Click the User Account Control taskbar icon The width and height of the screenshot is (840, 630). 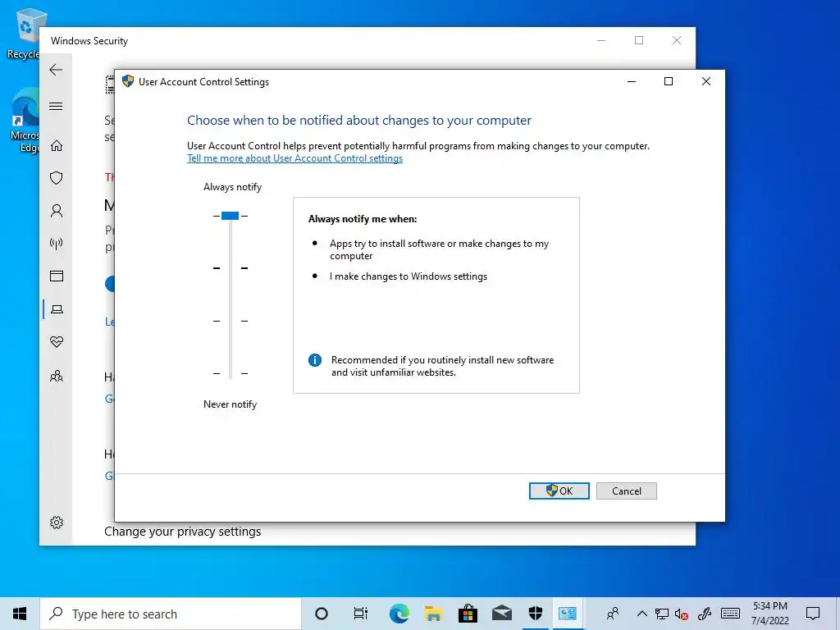tap(568, 614)
